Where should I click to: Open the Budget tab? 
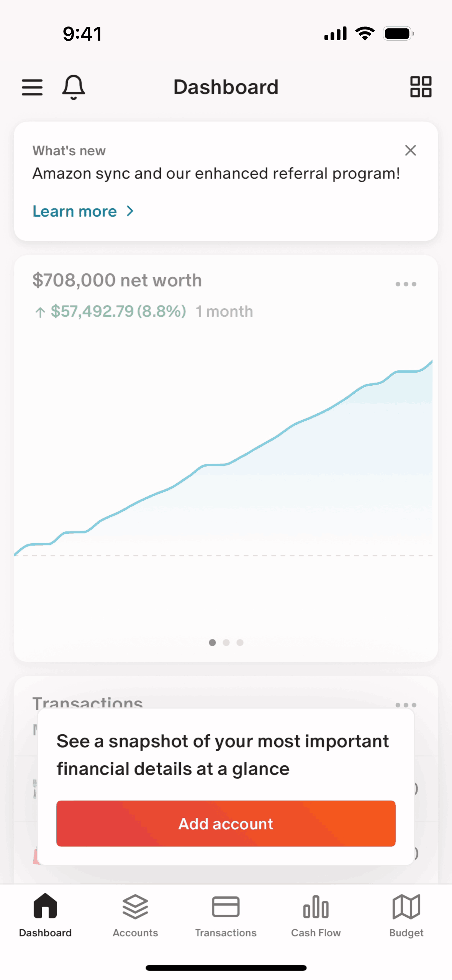tap(406, 915)
